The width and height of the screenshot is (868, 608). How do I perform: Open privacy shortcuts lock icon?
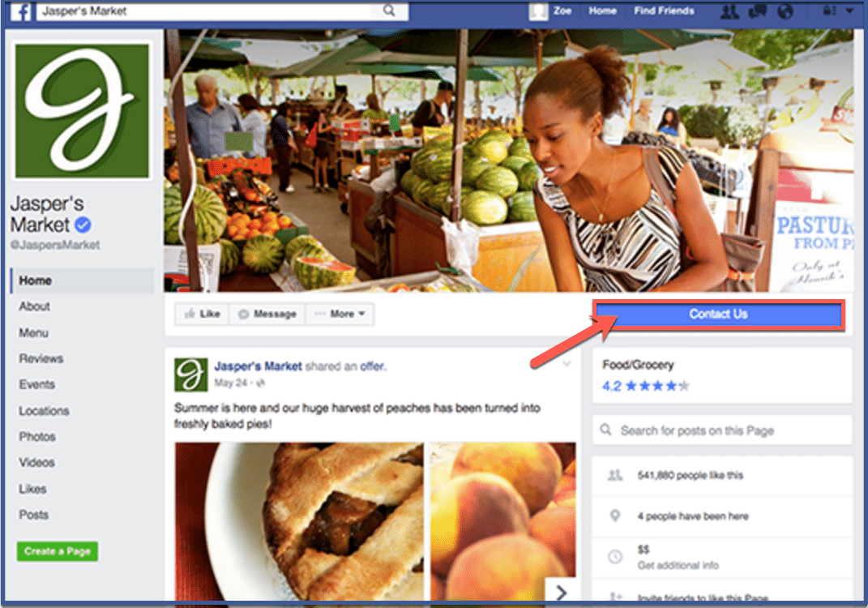point(829,11)
